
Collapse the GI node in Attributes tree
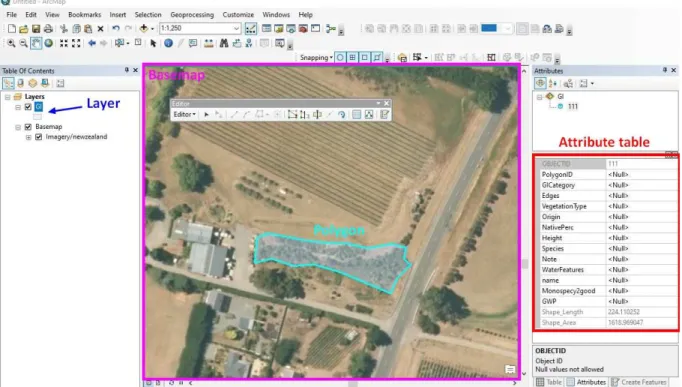coord(539,97)
